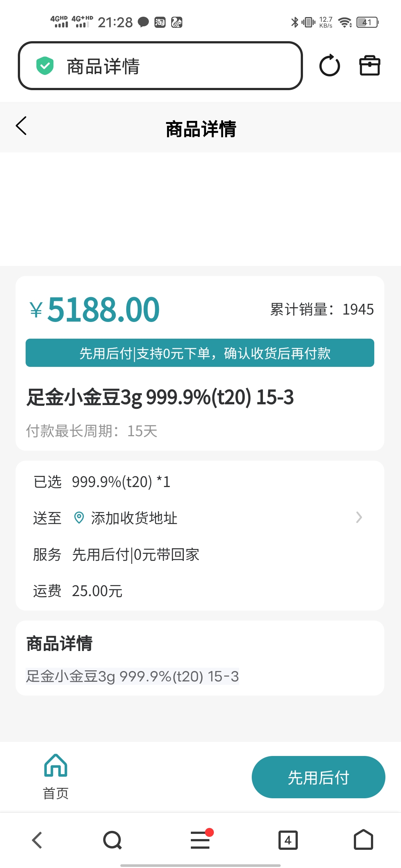The width and height of the screenshot is (401, 868).
Task: Open the browser toolbox icon
Action: coord(369,66)
